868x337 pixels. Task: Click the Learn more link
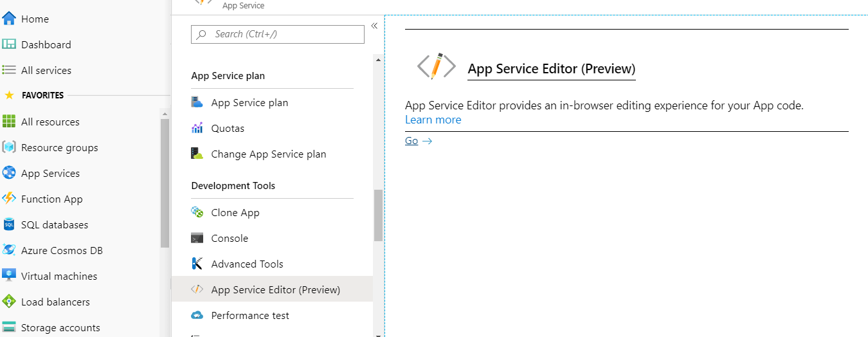[433, 120]
